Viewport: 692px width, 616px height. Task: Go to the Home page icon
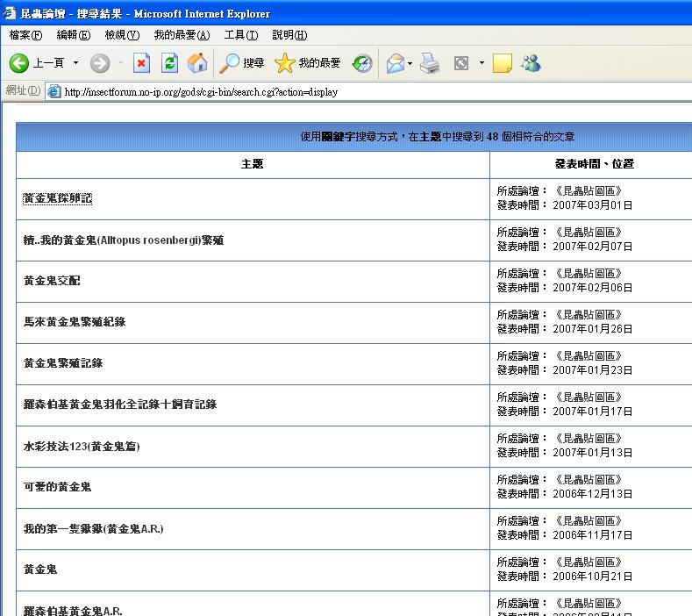pos(197,63)
